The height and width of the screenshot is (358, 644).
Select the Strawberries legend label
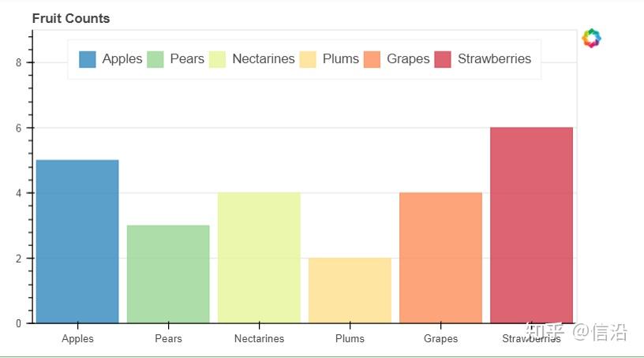pyautogui.click(x=495, y=59)
